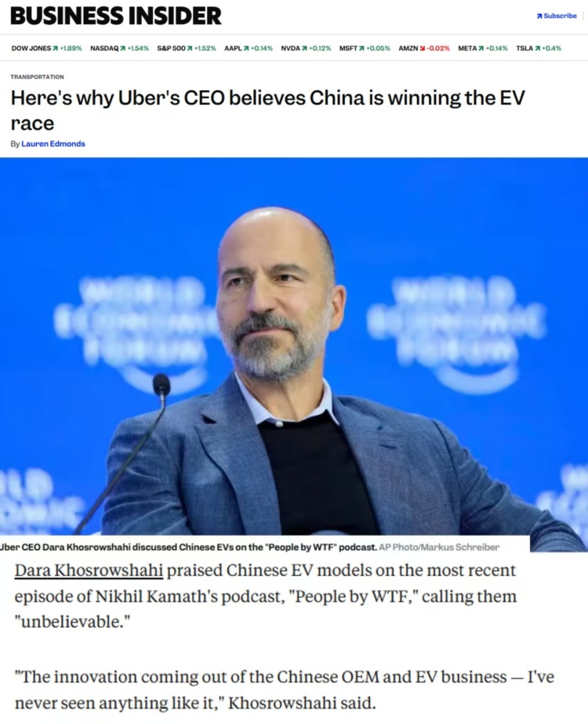Open author Lauren Edmonds' profile link
This screenshot has height=724, width=588.
(x=53, y=144)
